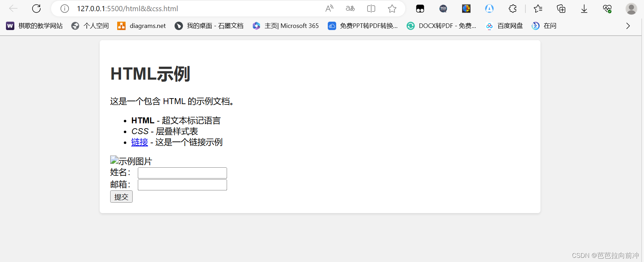This screenshot has width=644, height=262.
Task: Open the Downloads arrow icon
Action: coord(584,8)
